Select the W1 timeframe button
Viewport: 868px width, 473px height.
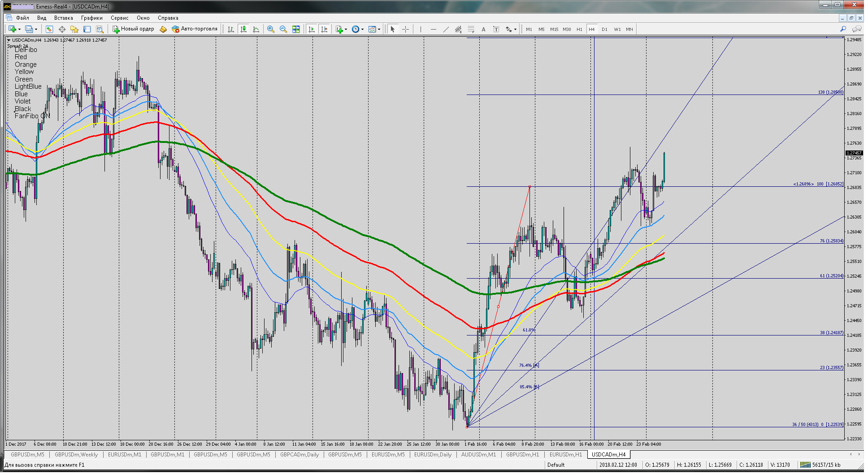[x=617, y=29]
